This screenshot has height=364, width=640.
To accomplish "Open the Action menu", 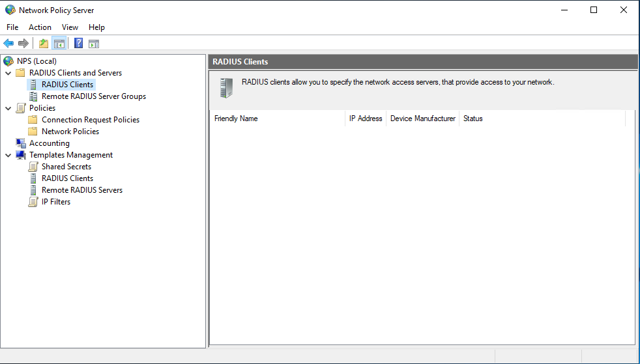I will [x=40, y=27].
